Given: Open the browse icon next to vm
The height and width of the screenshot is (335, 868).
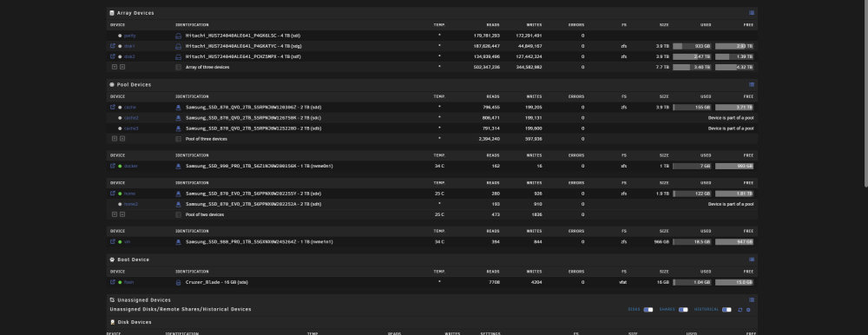Looking at the screenshot, I should click(x=113, y=241).
